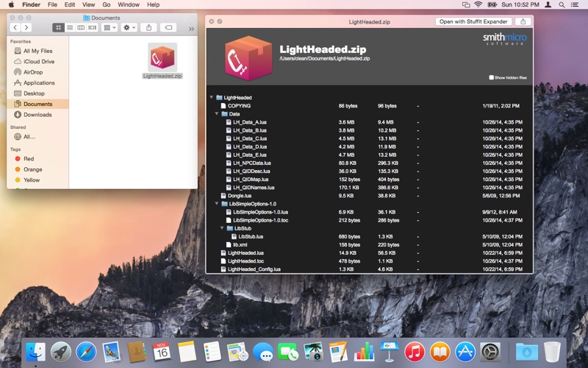588x368 pixels.
Task: Open the File menu
Action: [52, 4]
